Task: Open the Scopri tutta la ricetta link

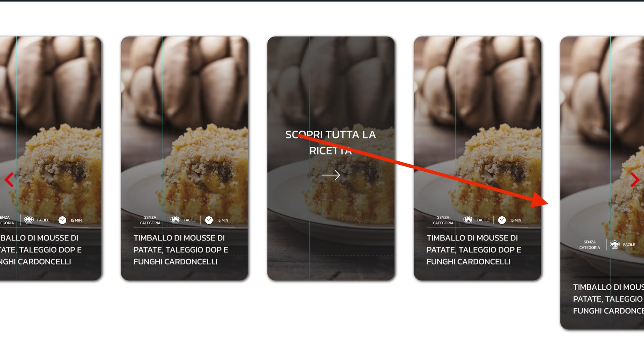Action: (331, 143)
